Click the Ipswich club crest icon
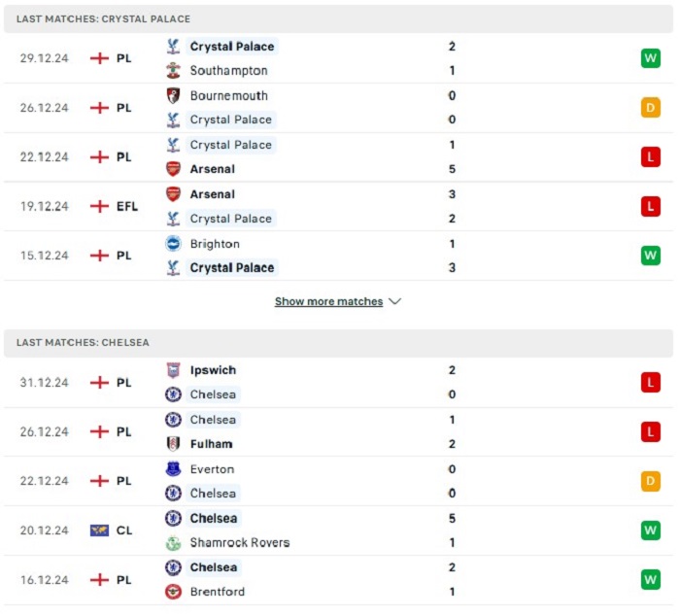 [173, 370]
